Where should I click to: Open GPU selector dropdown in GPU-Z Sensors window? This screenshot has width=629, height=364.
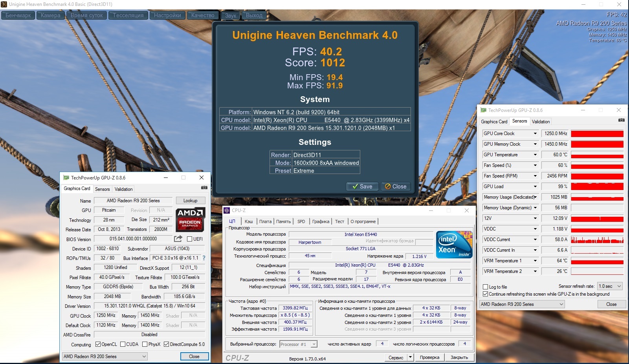tap(522, 304)
